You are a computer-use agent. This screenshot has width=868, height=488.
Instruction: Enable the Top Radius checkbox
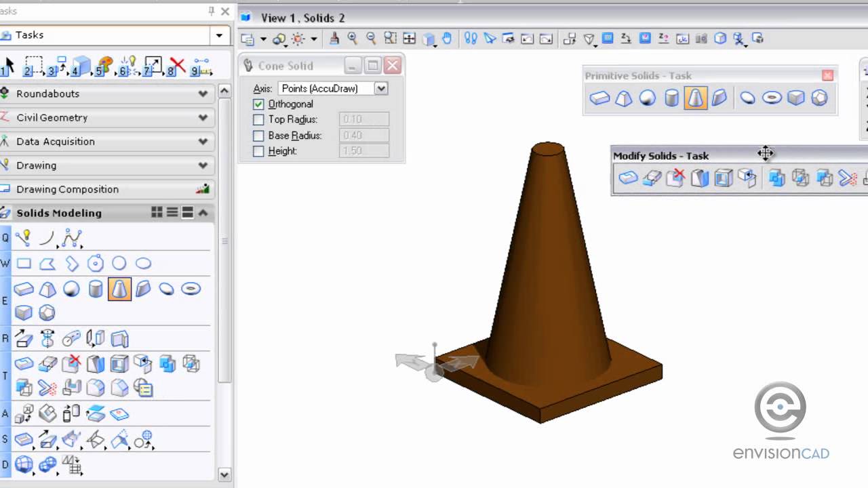[258, 120]
